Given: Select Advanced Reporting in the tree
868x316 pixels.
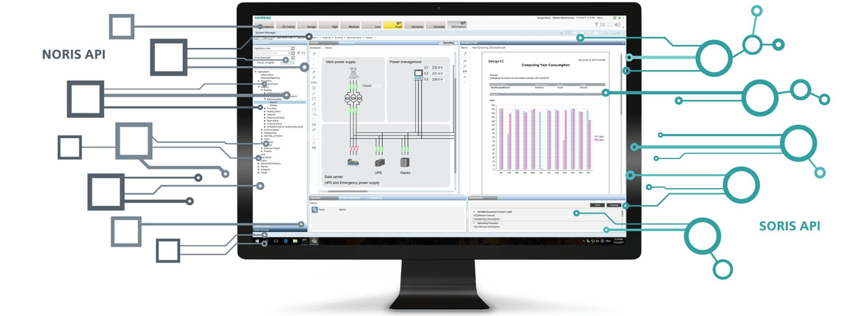Looking at the screenshot, I should (x=270, y=78).
